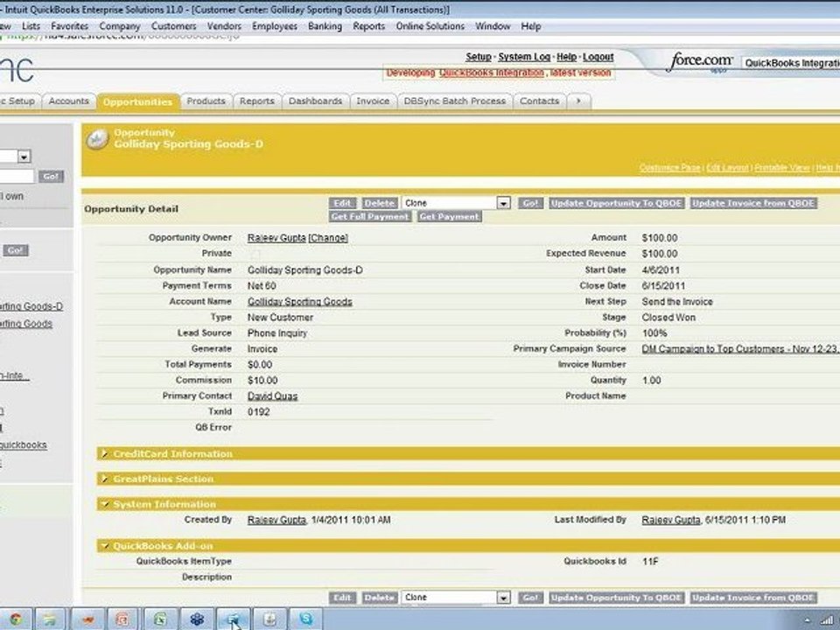This screenshot has height=630, width=840.
Task: Open the System Log link
Action: [x=524, y=56]
